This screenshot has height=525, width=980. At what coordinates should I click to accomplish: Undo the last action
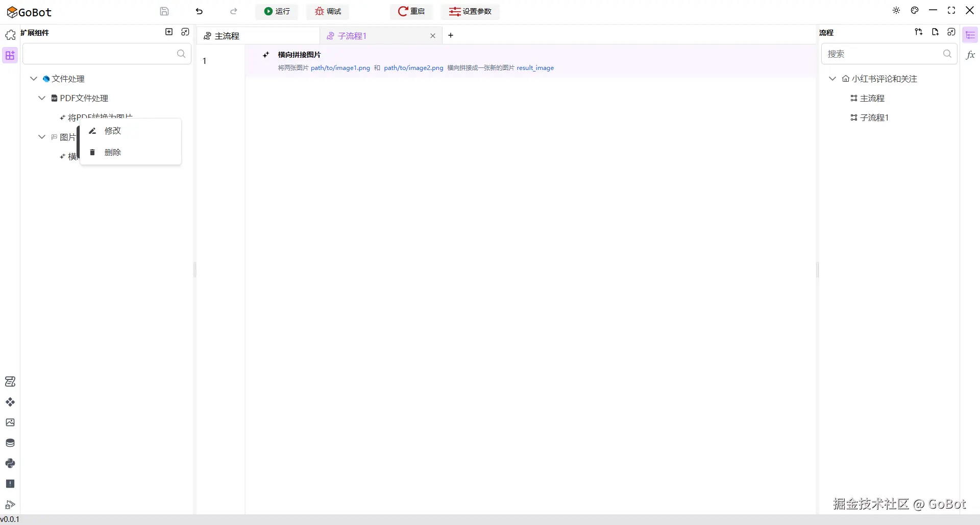click(199, 11)
